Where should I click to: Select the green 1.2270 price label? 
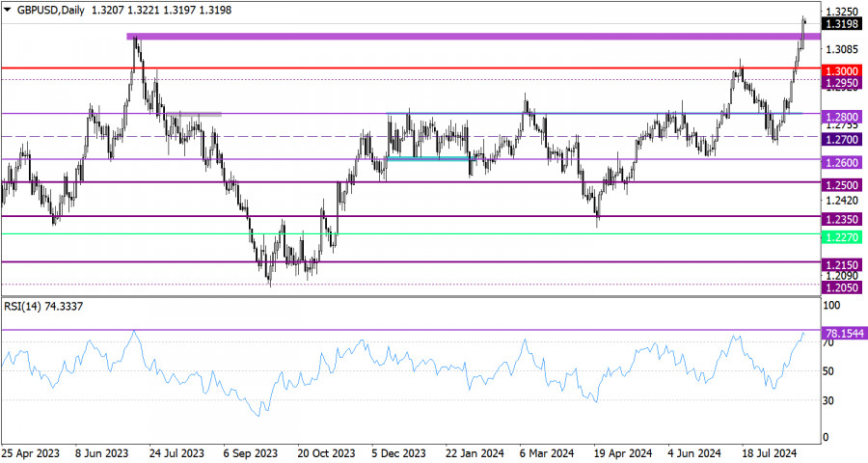pyautogui.click(x=842, y=237)
